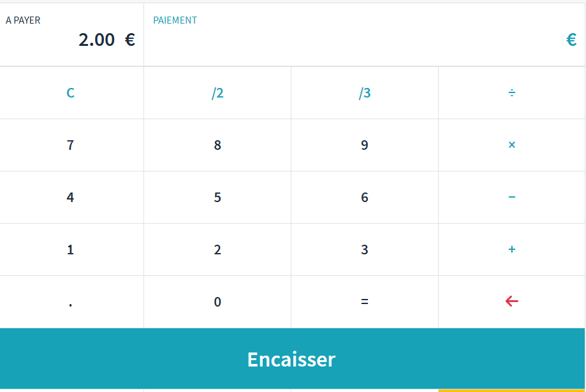Screen dimensions: 586x392
Task: Enter digit 7 on the keypad
Action: tap(71, 145)
